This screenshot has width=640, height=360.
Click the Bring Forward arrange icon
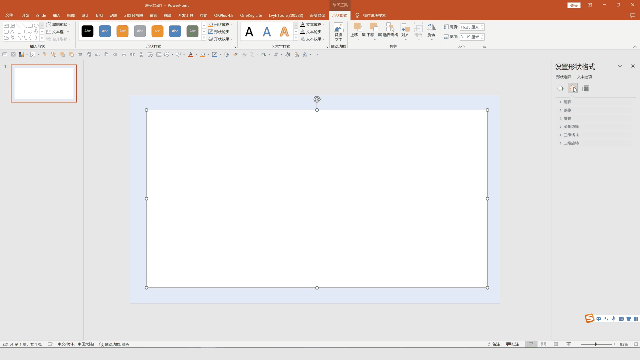[x=358, y=31]
